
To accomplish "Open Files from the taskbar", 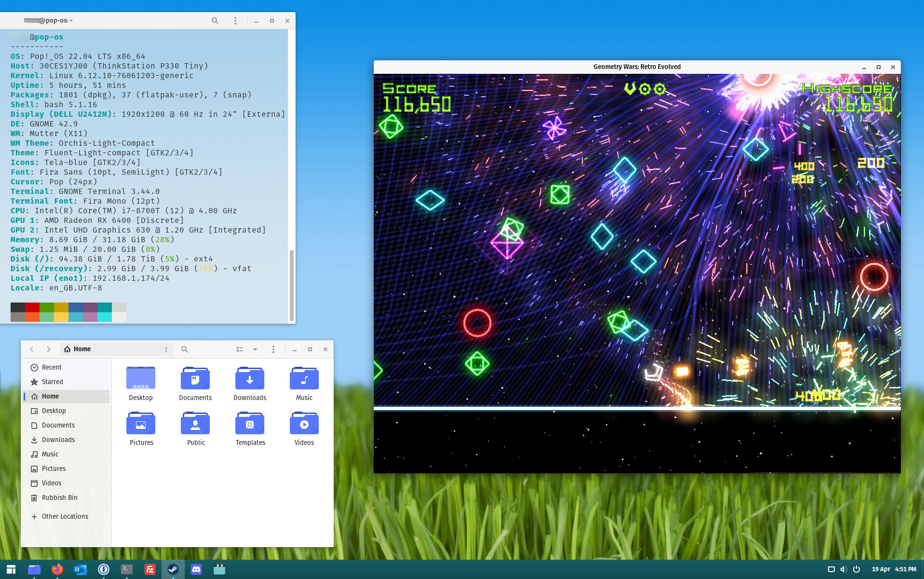I will [x=34, y=570].
